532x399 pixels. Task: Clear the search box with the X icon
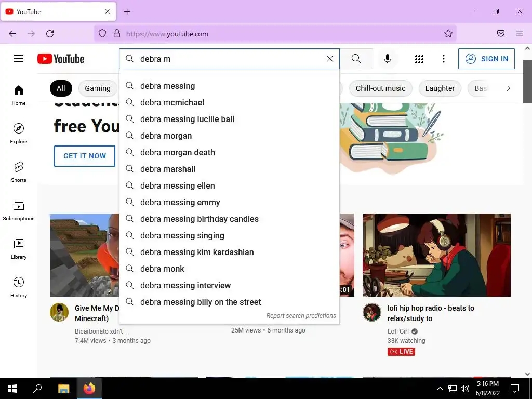330,59
